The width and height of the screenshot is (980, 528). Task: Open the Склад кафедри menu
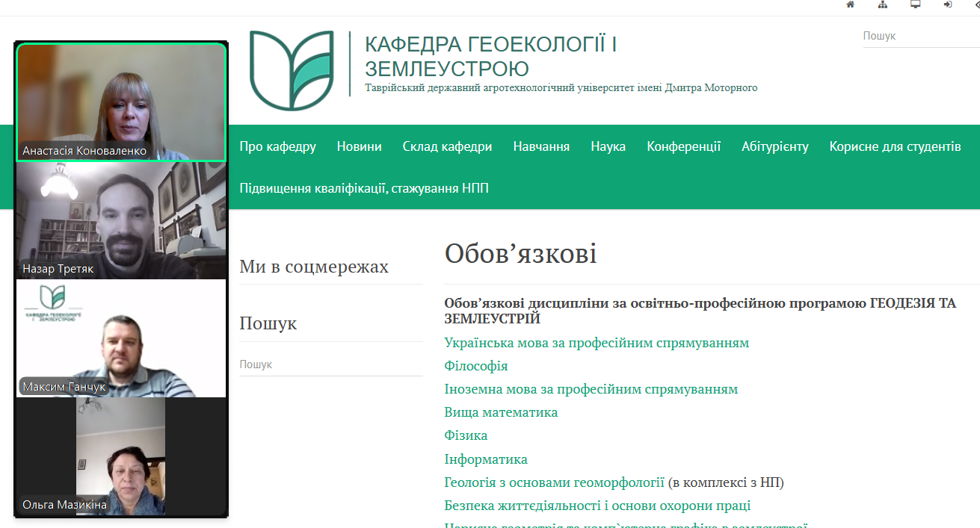(447, 146)
